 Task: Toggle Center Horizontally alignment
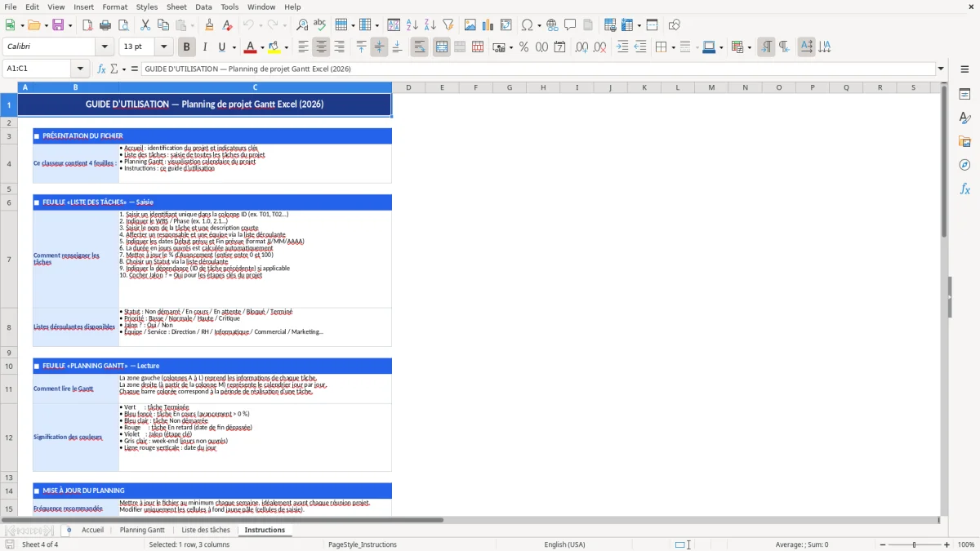point(321,47)
